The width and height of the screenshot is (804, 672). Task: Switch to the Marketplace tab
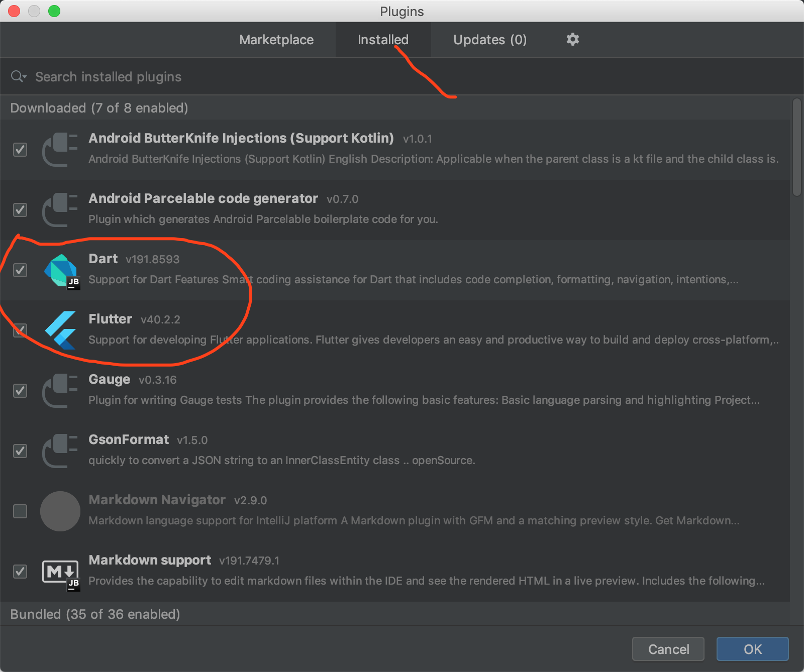(x=276, y=40)
